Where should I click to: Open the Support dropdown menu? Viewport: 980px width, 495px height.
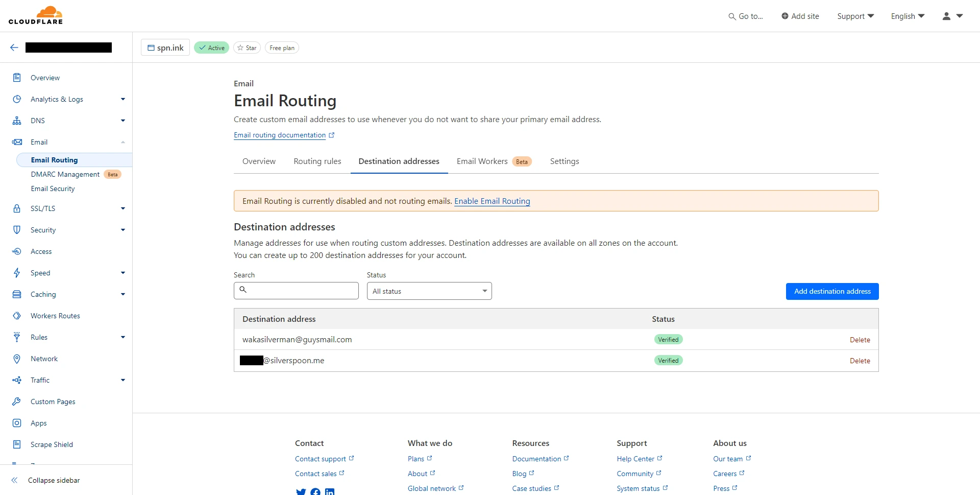[855, 16]
